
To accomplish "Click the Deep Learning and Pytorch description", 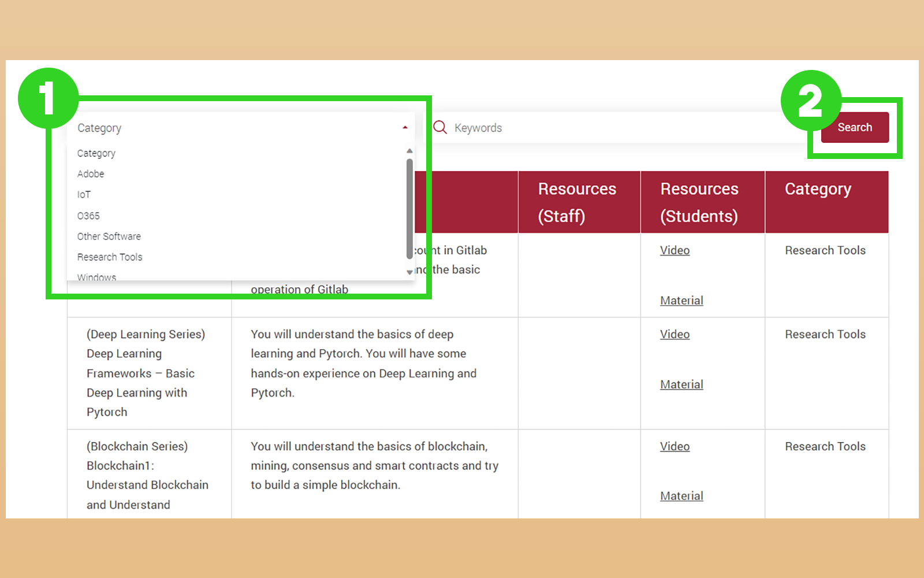I will click(364, 364).
